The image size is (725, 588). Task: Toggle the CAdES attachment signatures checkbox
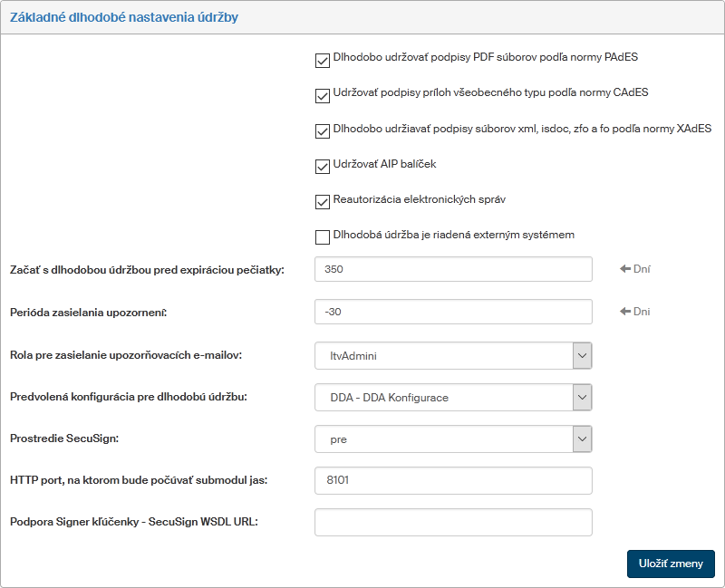click(x=322, y=96)
